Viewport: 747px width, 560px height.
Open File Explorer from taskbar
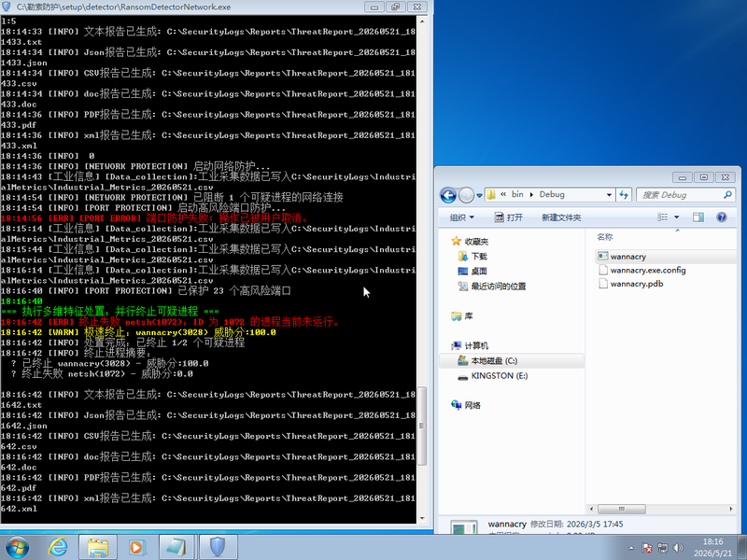pos(98,547)
